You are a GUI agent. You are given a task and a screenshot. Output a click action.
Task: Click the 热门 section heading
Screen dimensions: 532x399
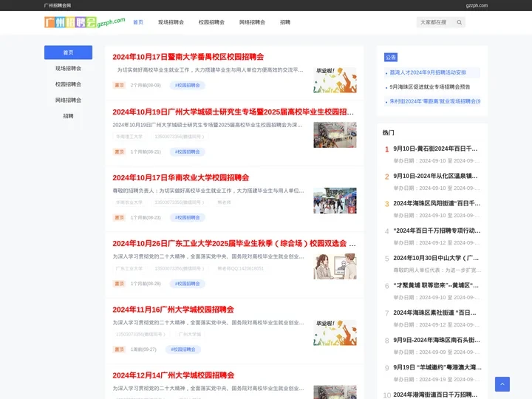click(x=389, y=133)
